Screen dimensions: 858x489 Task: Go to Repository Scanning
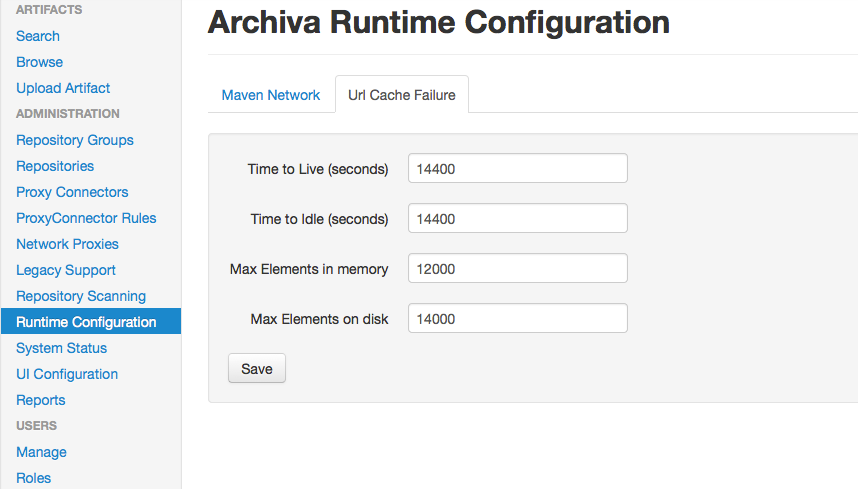coord(81,296)
